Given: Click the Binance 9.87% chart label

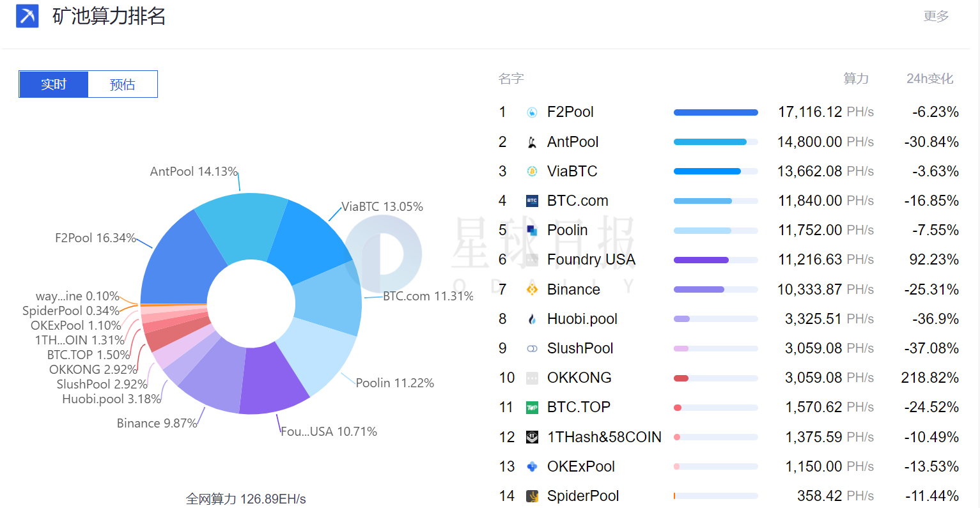Looking at the screenshot, I should click(x=157, y=423).
